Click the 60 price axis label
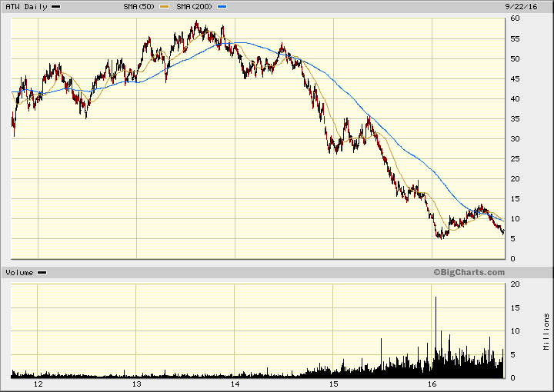 pyautogui.click(x=514, y=19)
